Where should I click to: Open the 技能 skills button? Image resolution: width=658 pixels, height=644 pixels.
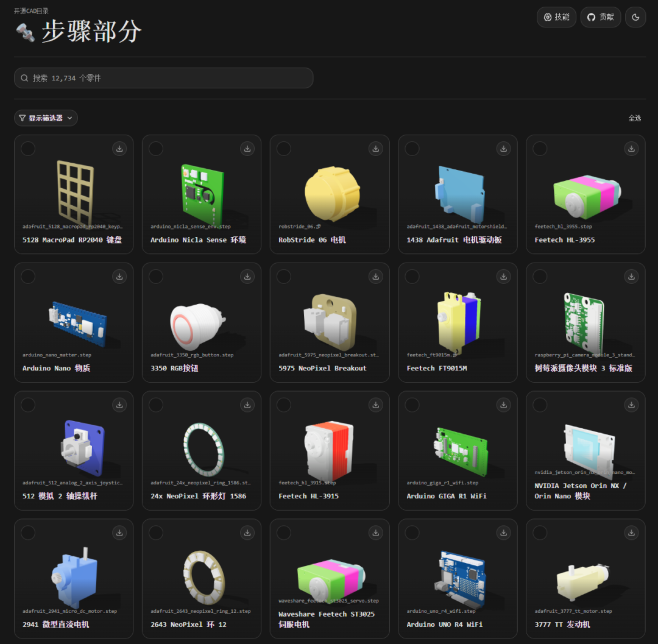(556, 17)
